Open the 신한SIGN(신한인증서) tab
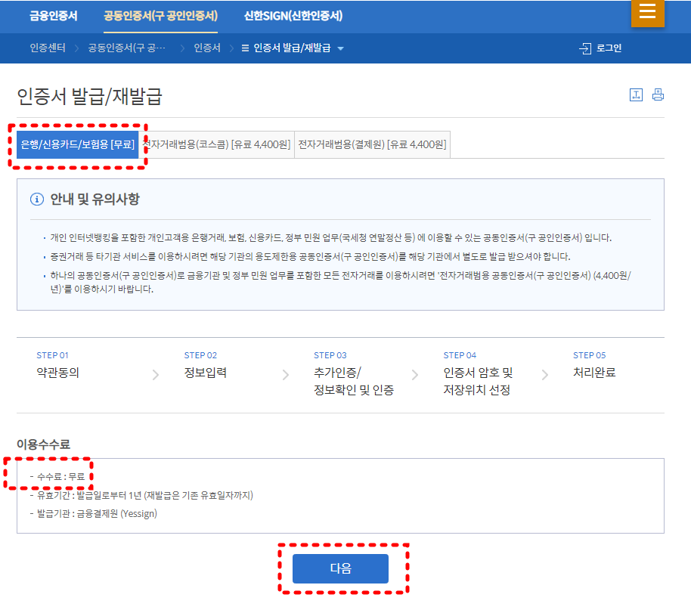The width and height of the screenshot is (691, 616). coord(293,16)
